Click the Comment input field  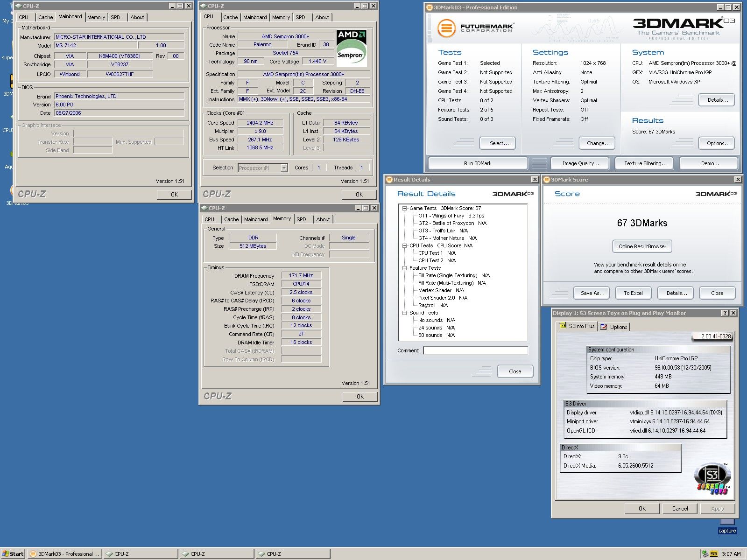tap(476, 350)
